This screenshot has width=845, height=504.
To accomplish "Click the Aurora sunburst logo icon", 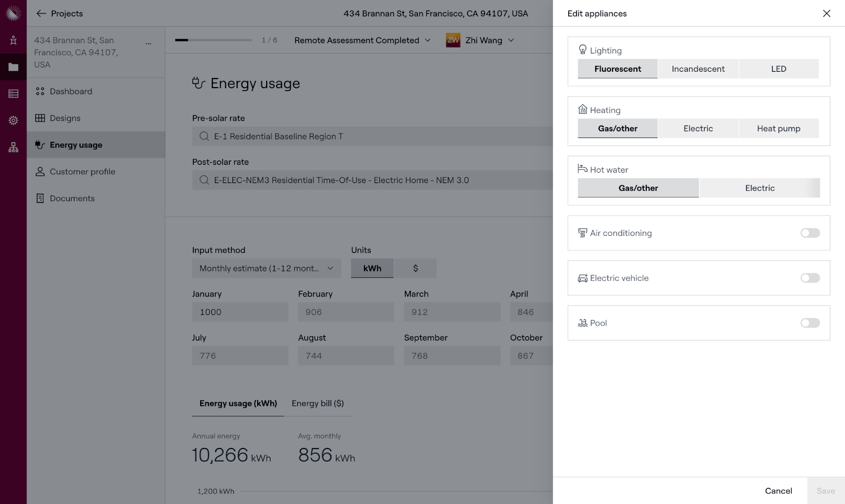I will 13,13.
